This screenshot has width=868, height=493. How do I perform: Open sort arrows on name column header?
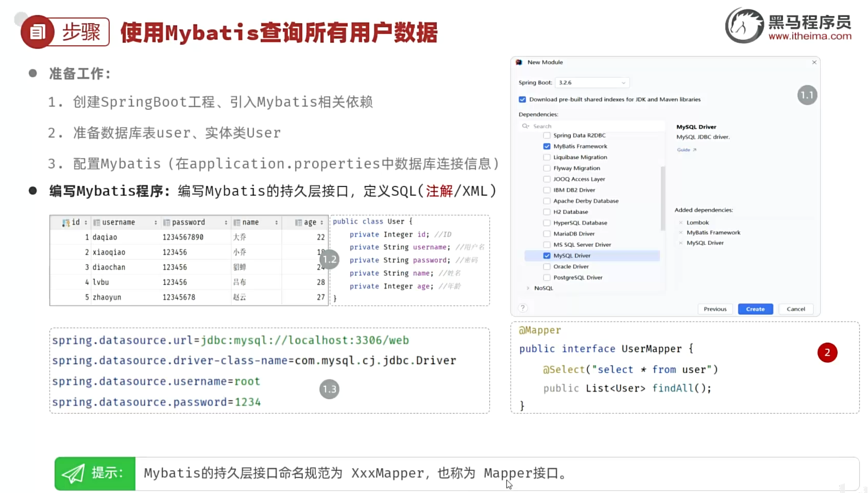coord(276,223)
